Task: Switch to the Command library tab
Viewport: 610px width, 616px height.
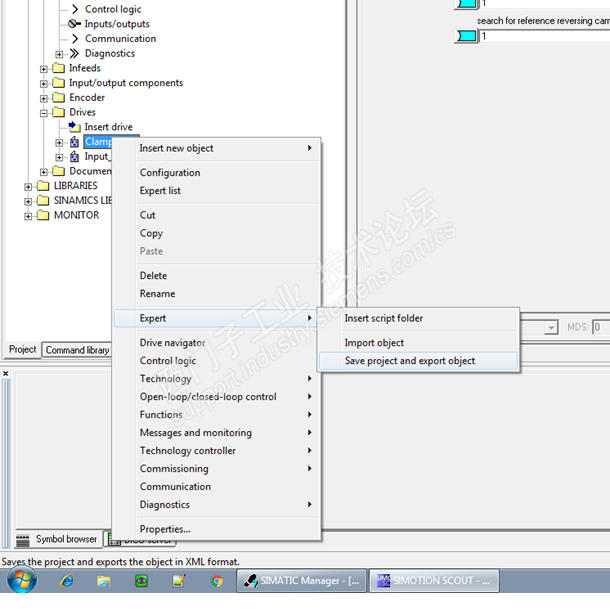Action: point(77,350)
